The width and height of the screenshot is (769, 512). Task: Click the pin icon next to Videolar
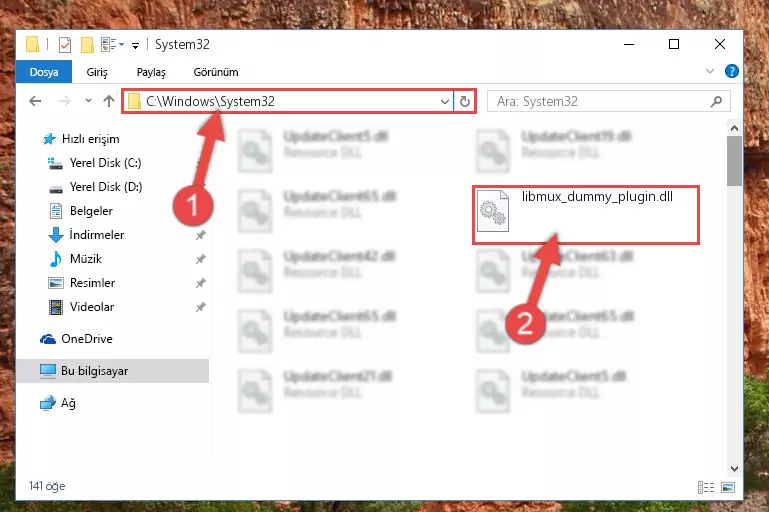click(201, 307)
